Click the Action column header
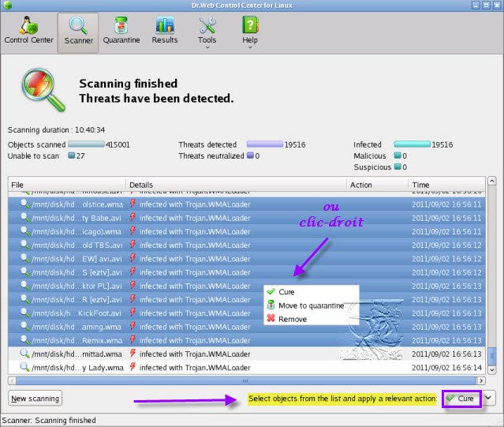 click(377, 185)
